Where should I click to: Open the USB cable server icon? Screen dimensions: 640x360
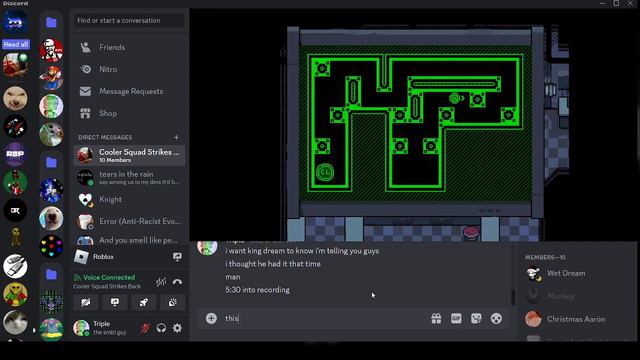coord(16,267)
